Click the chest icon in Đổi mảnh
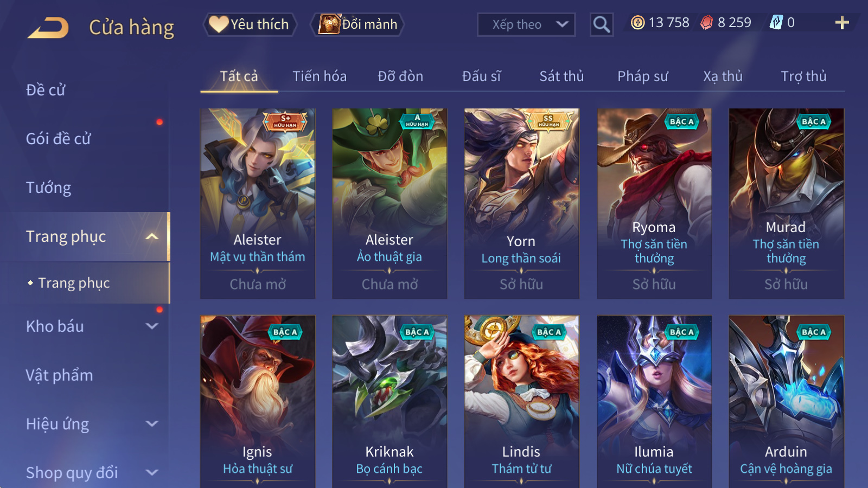 coord(329,24)
